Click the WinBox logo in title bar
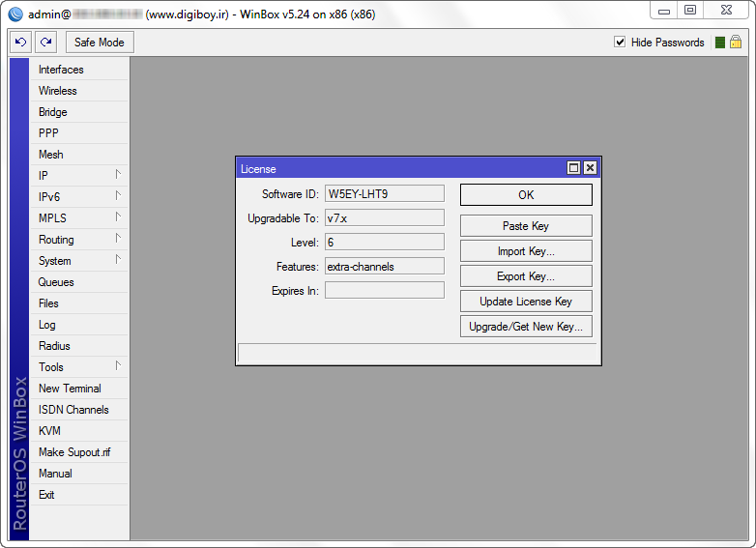This screenshot has height=548, width=756. click(x=15, y=14)
